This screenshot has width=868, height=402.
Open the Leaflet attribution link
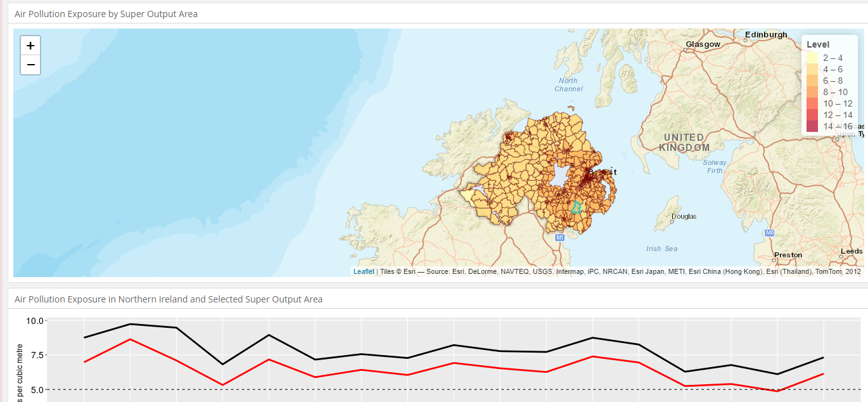(x=364, y=271)
